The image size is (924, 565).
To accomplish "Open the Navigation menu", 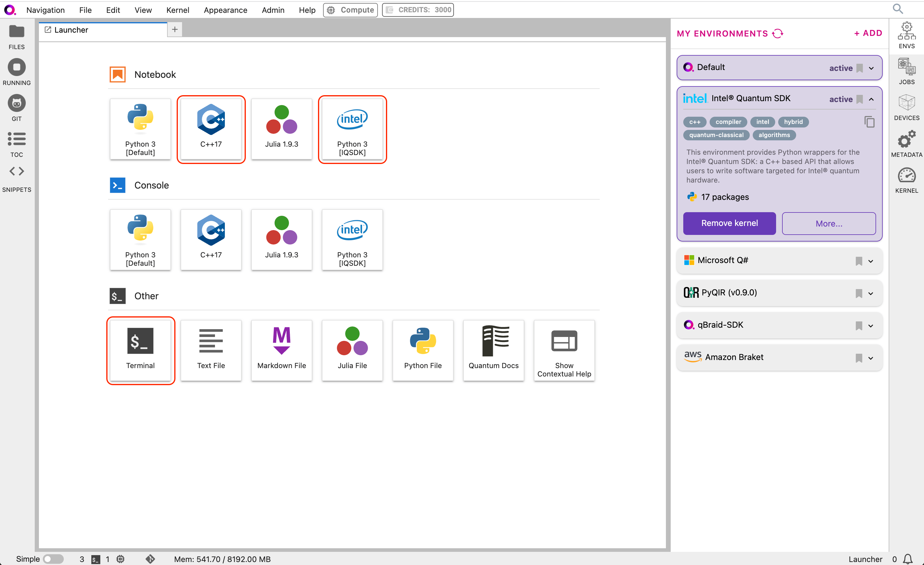I will pos(46,10).
